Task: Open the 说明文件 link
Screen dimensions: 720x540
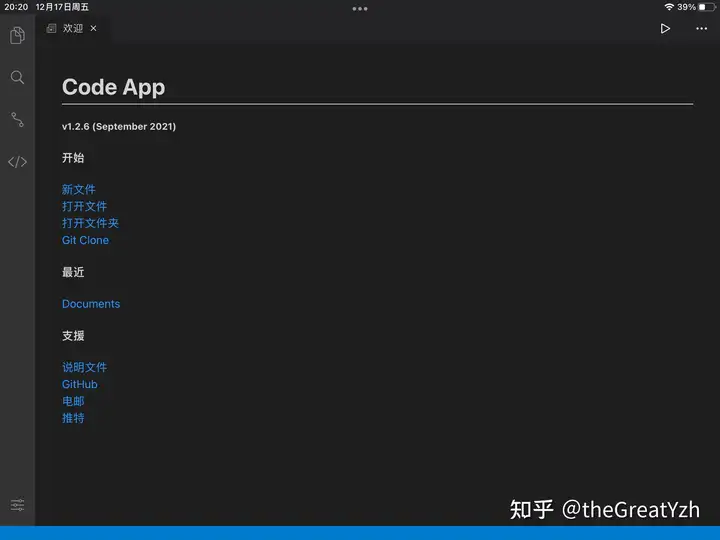Action: 84,367
